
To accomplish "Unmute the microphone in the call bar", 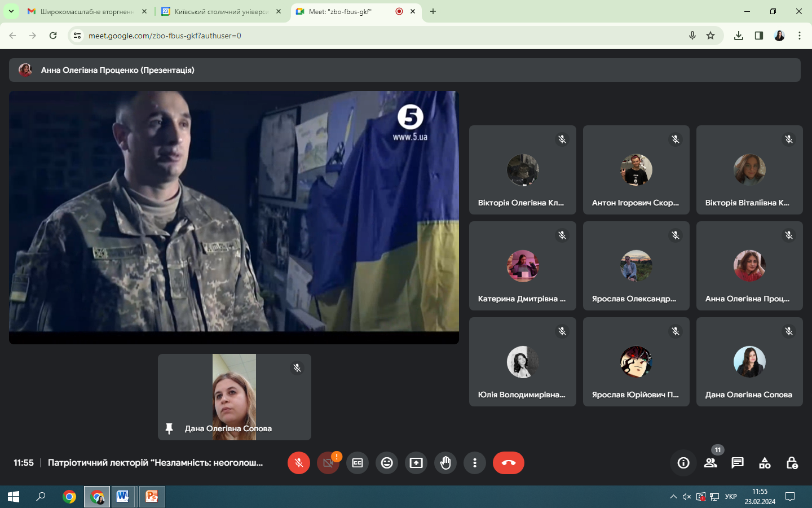I will click(x=299, y=463).
